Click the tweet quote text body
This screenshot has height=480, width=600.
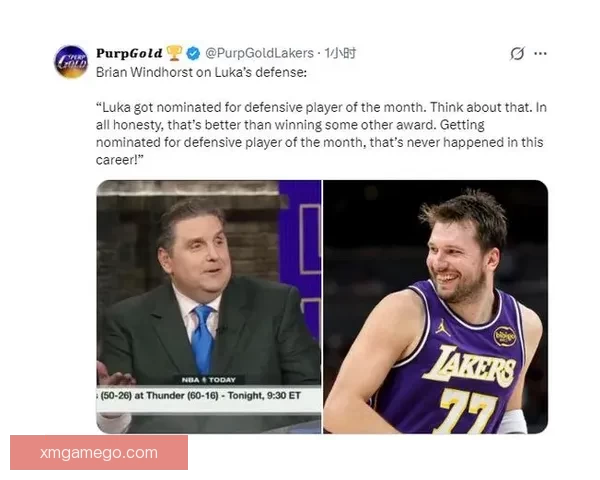pos(321,134)
